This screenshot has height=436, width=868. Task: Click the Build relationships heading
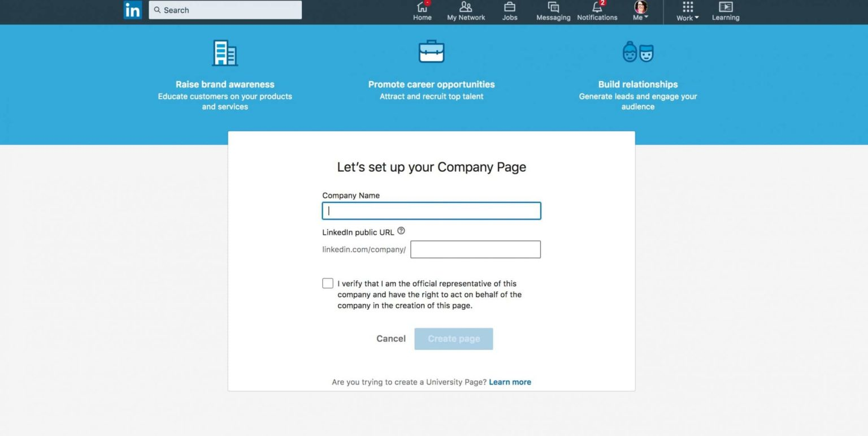click(x=638, y=84)
